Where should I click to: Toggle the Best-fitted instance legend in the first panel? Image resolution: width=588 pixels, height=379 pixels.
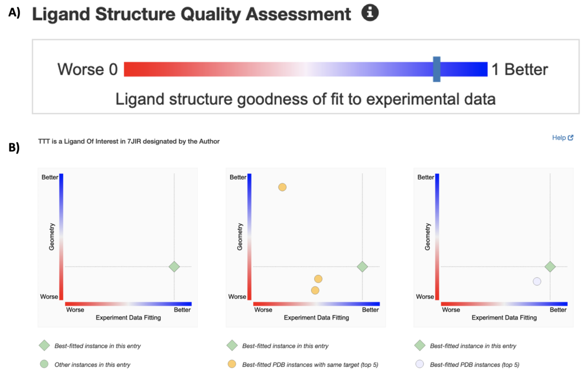coord(44,345)
